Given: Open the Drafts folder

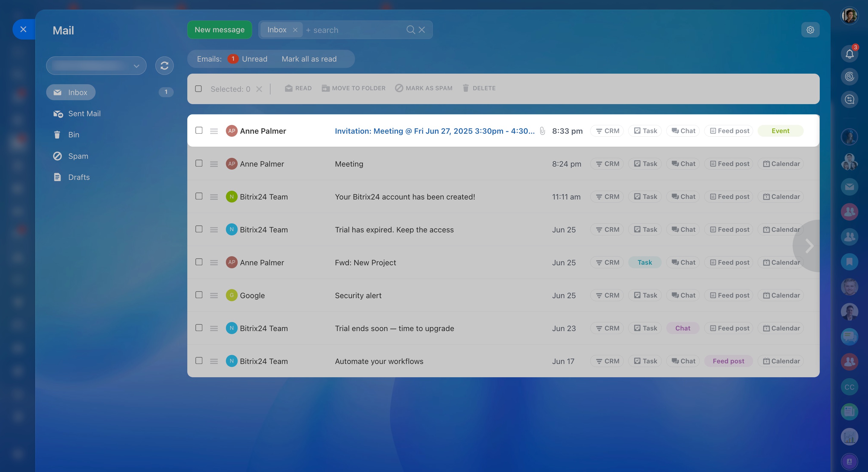Looking at the screenshot, I should pos(79,177).
